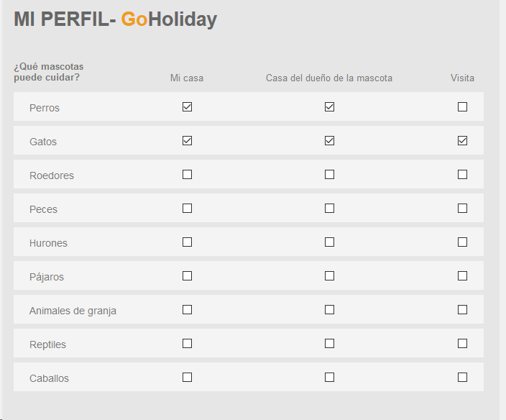Uncheck Perros under Mi casa
Screen dimensions: 506x420
click(x=188, y=107)
